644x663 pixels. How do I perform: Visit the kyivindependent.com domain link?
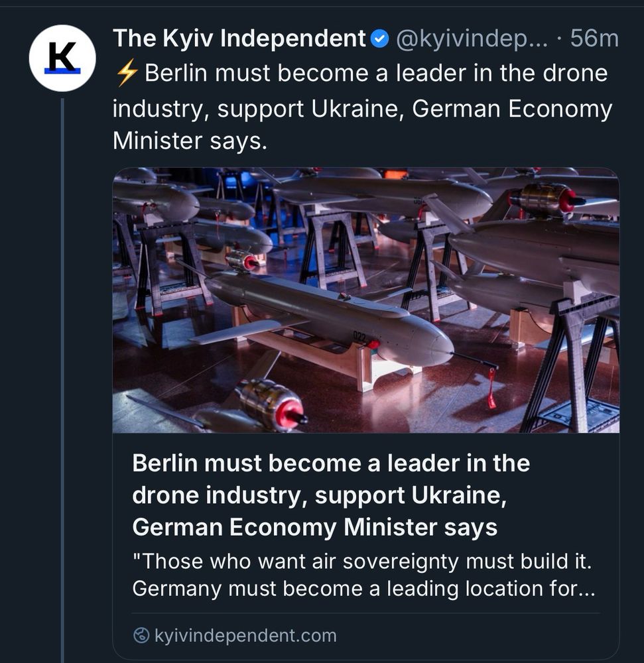[245, 636]
